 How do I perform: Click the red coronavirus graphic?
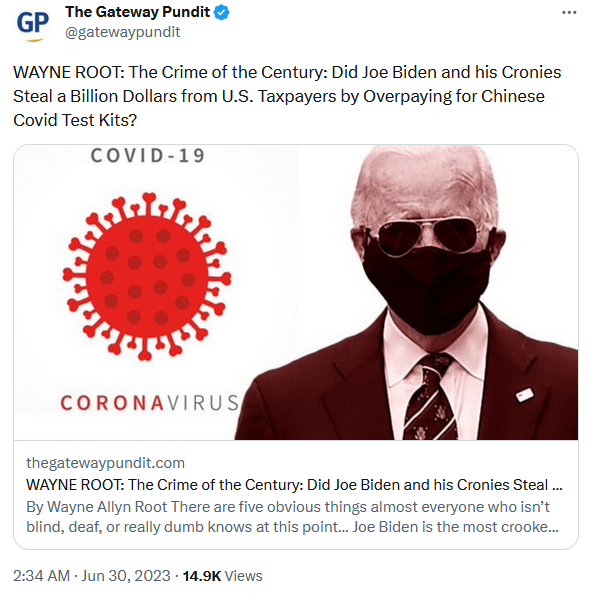(x=147, y=277)
